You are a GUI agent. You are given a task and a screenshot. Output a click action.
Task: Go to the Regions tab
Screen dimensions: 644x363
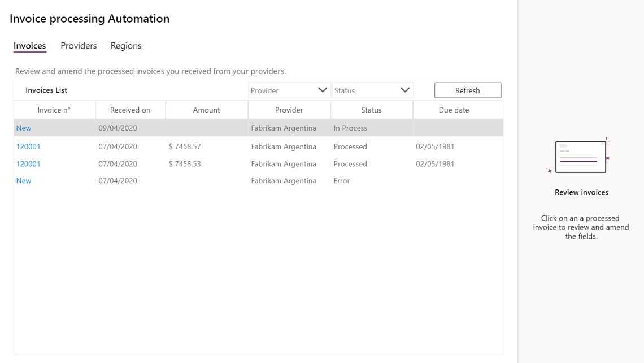126,46
